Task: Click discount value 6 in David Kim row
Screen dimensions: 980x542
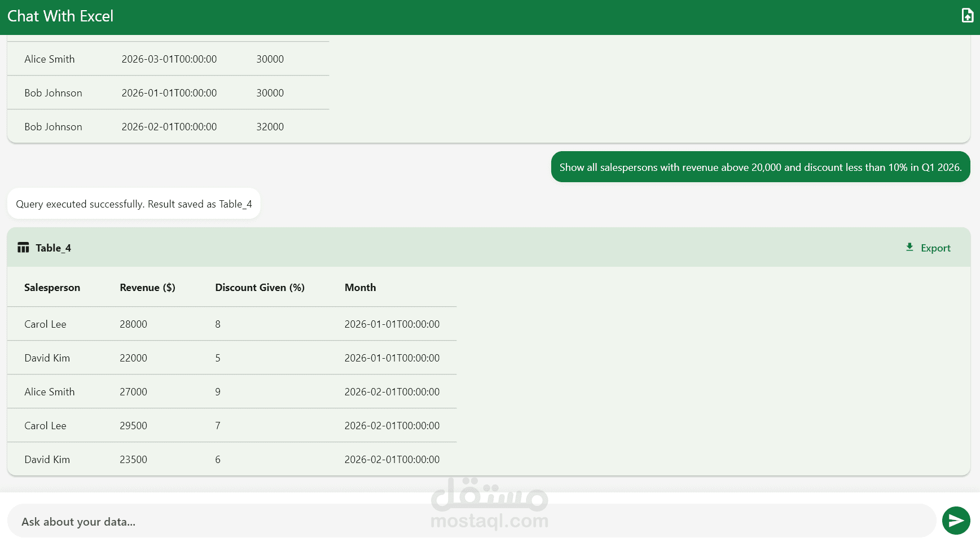Action: coord(218,460)
